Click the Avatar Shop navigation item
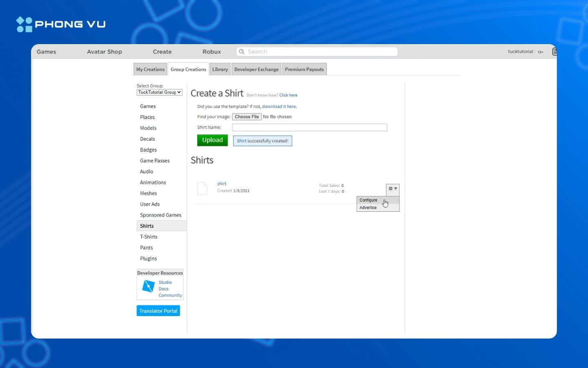 (105, 52)
